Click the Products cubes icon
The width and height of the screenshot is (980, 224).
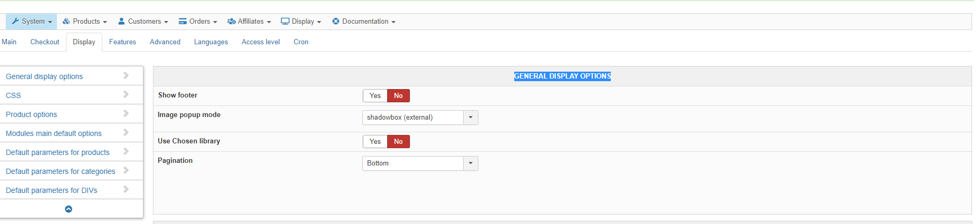click(x=66, y=22)
